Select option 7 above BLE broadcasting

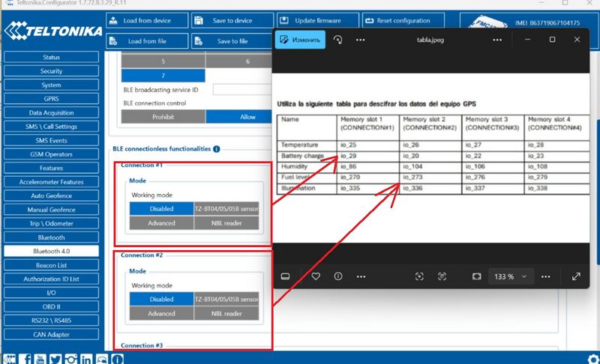click(x=163, y=76)
